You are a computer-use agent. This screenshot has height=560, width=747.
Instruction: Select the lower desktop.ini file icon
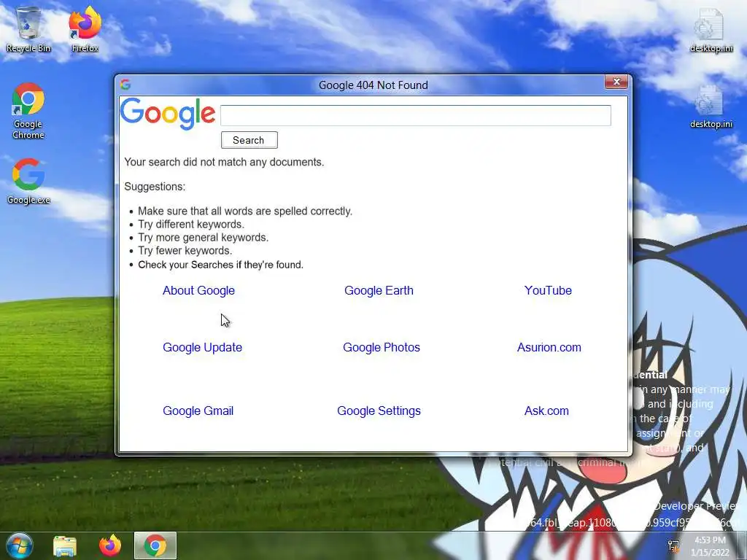click(711, 106)
